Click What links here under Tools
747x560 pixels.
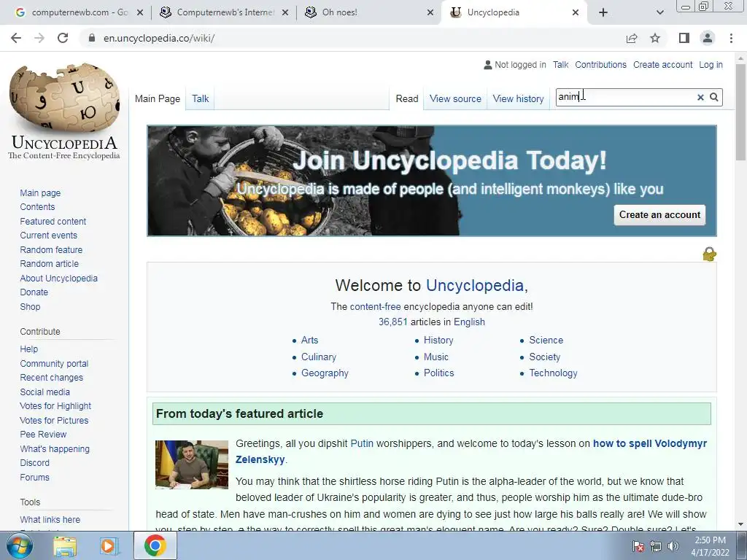coord(50,519)
